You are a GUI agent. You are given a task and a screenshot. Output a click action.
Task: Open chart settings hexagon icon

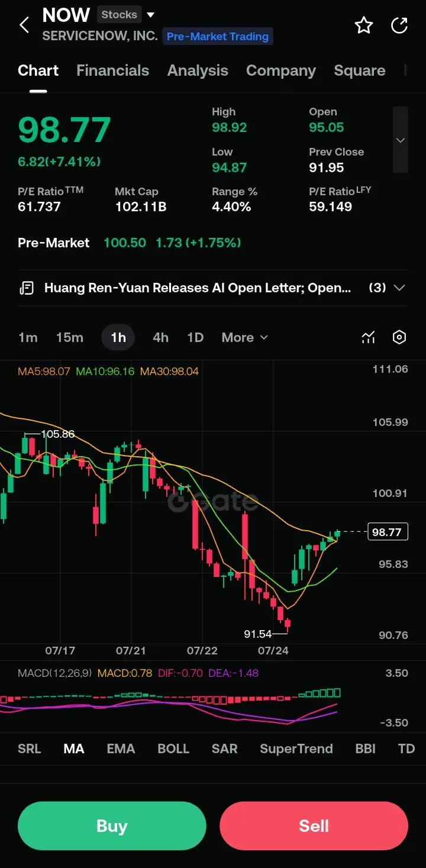point(399,337)
